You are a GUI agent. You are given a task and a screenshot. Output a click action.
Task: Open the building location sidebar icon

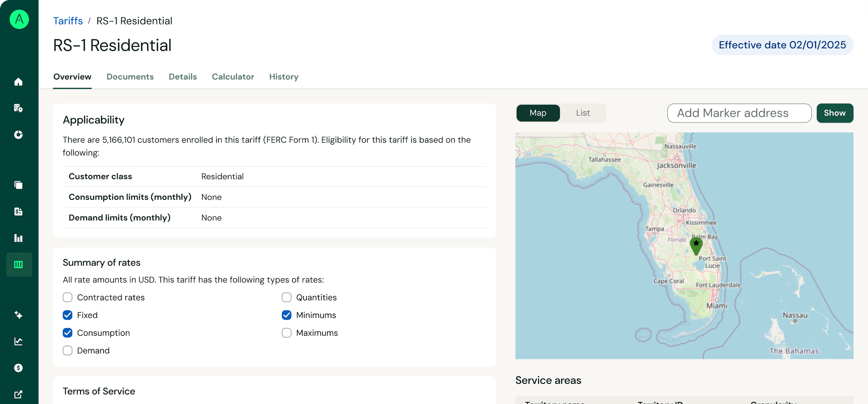19,108
